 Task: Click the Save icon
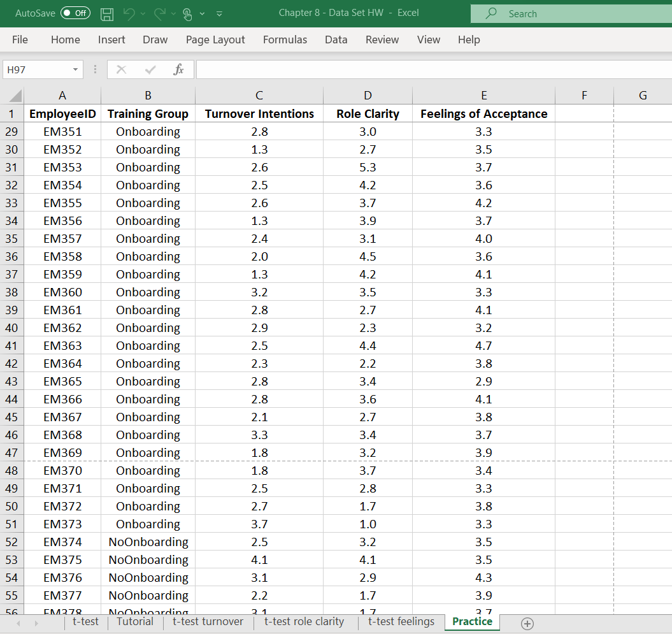pyautogui.click(x=107, y=13)
